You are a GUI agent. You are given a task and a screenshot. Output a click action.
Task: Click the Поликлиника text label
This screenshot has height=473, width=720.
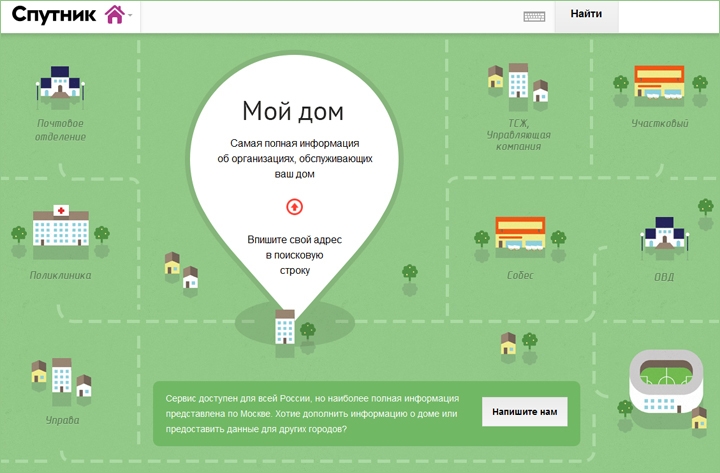[x=60, y=275]
